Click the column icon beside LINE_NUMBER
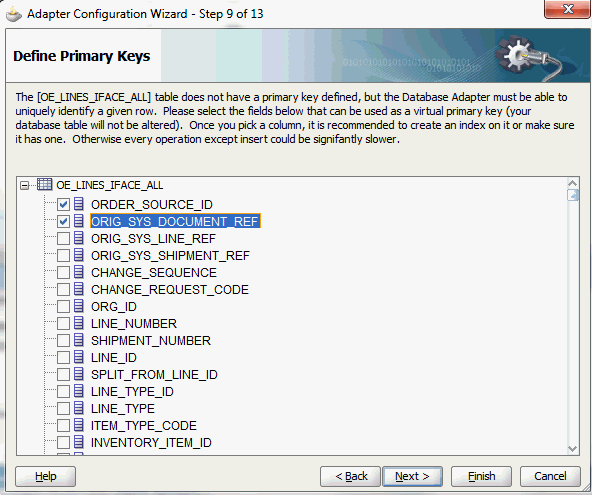 (x=79, y=323)
